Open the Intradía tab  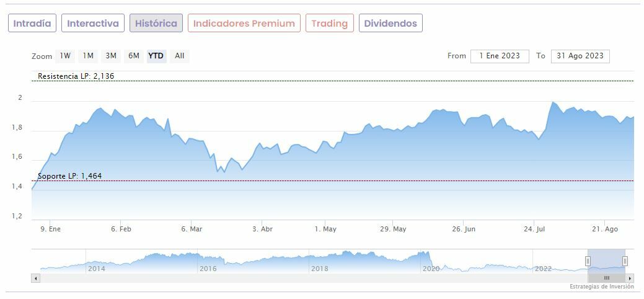[32, 24]
